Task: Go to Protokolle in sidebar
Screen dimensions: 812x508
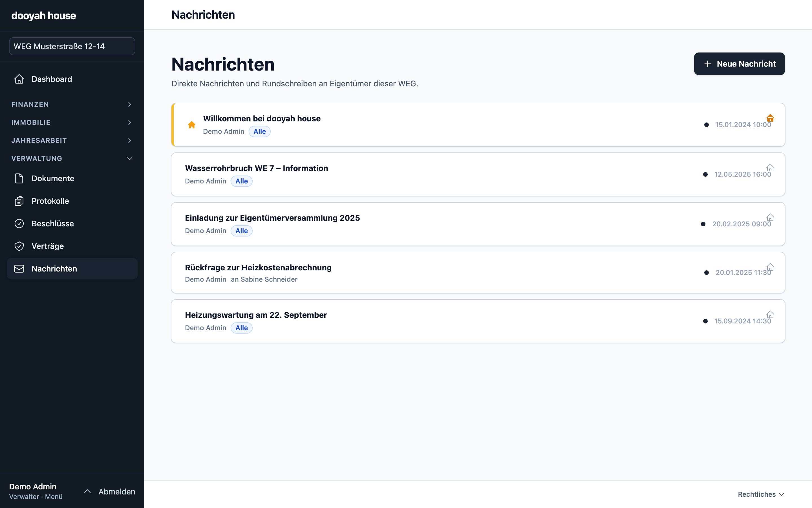Action: pos(72,201)
